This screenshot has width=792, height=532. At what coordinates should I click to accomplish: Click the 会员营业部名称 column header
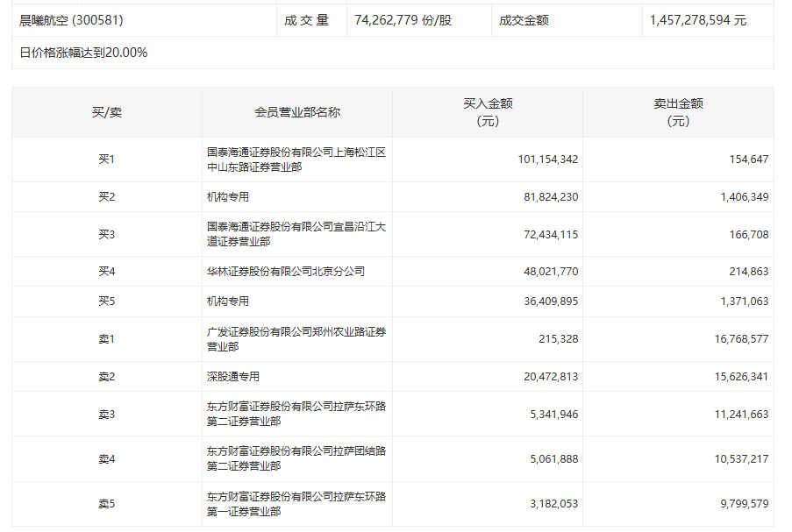tap(296, 112)
